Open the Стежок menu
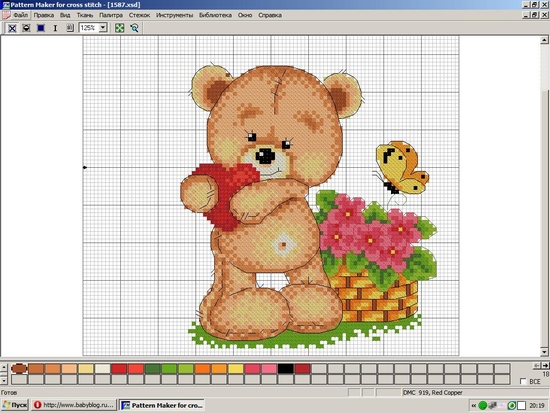The image size is (550, 413). coord(139,15)
